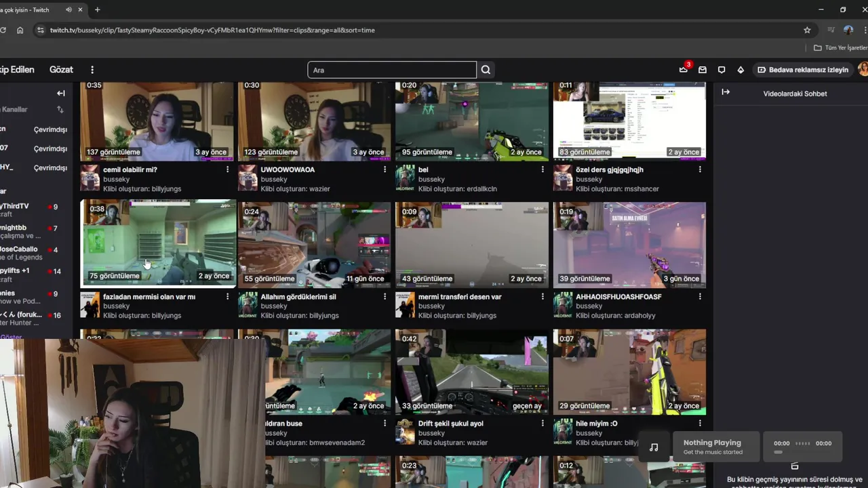Open options menu for "özel ders" clip

(x=700, y=169)
